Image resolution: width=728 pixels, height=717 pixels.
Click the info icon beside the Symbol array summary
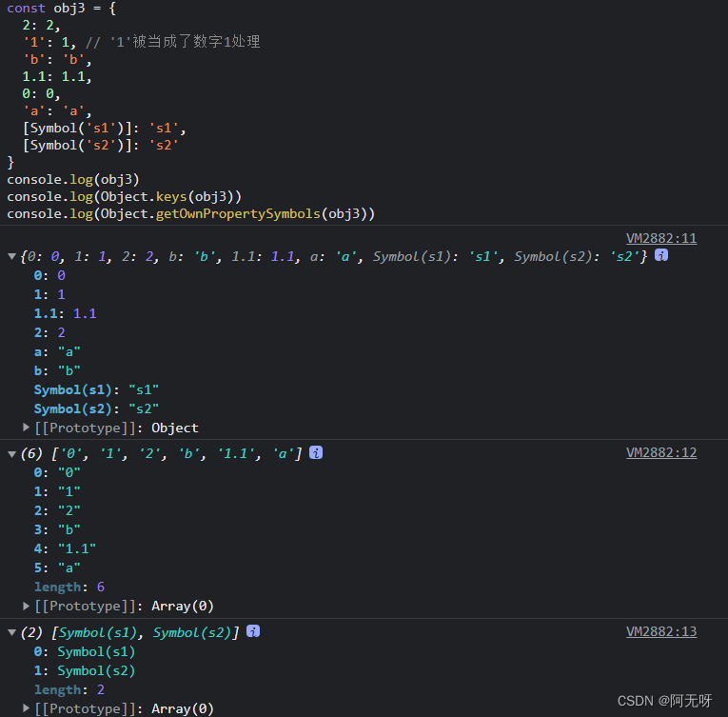(253, 631)
